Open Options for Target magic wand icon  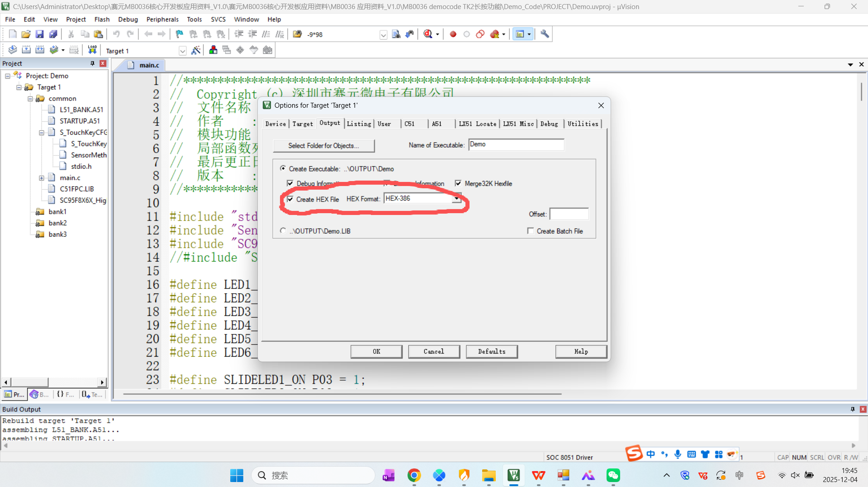pos(196,50)
